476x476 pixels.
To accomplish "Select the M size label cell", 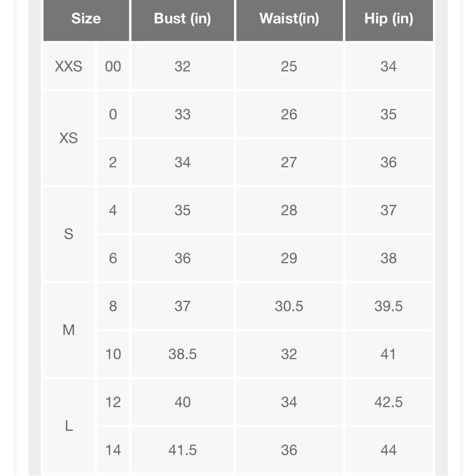I will [69, 330].
